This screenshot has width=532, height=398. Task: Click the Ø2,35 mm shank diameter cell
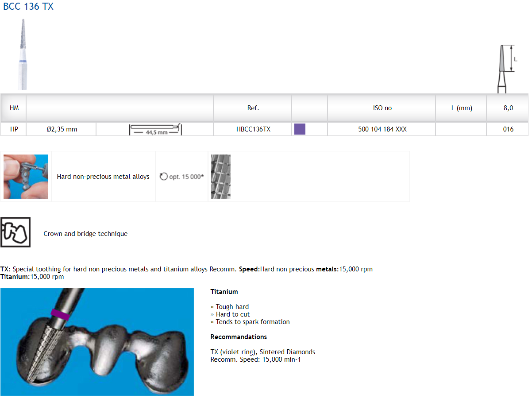[x=62, y=129]
